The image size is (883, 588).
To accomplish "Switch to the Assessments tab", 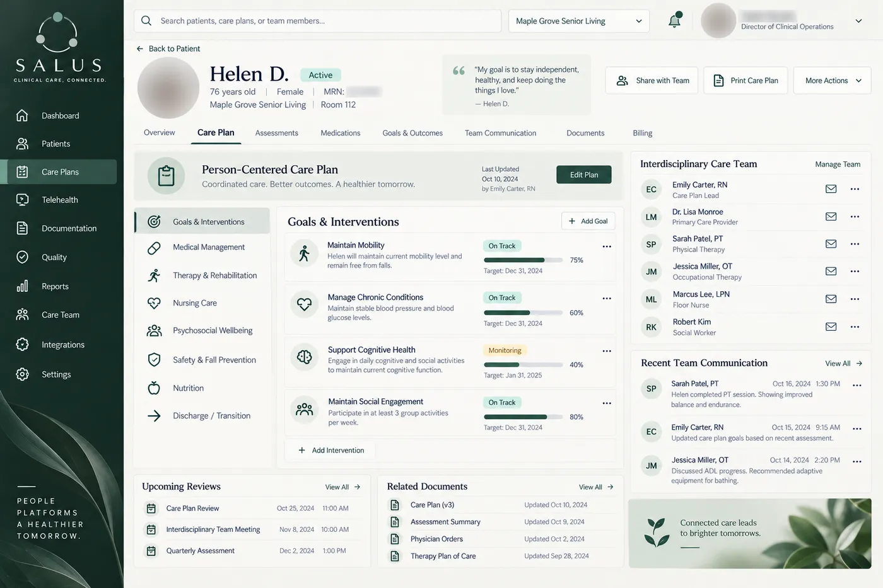I will 277,133.
